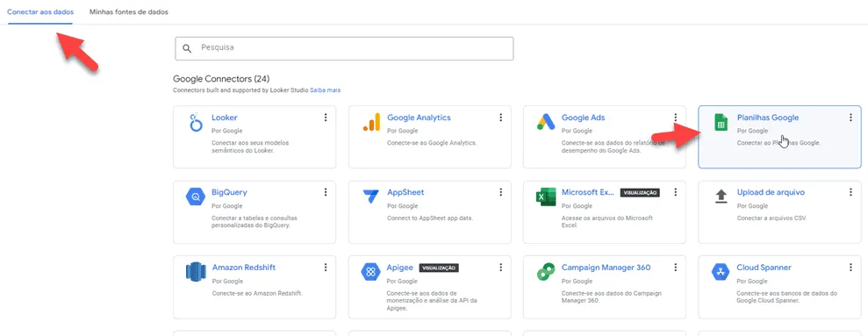Screen dimensions: 868x336
Task: Open the three-dot menu on BigQuery card
Action: pos(326,192)
